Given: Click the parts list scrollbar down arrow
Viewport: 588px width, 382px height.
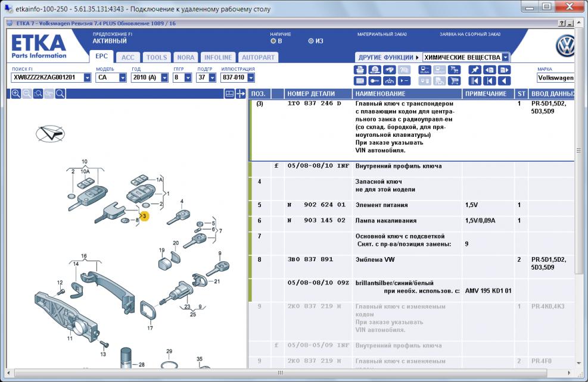Looking at the screenshot, I should pyautogui.click(x=578, y=364).
